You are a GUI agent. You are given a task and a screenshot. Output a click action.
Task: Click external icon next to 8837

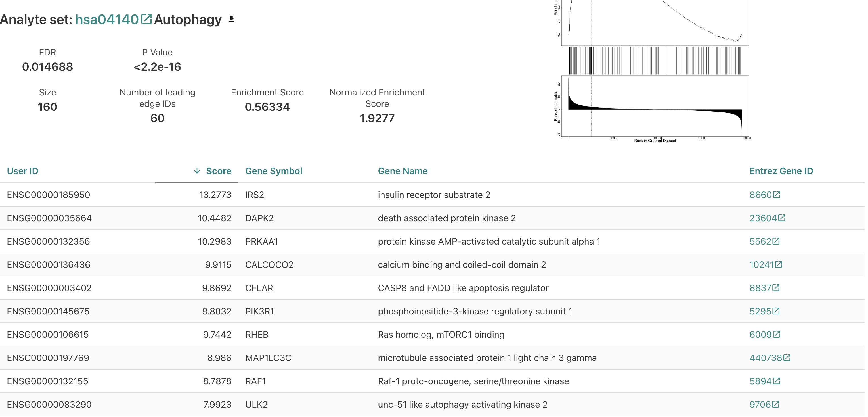click(776, 287)
